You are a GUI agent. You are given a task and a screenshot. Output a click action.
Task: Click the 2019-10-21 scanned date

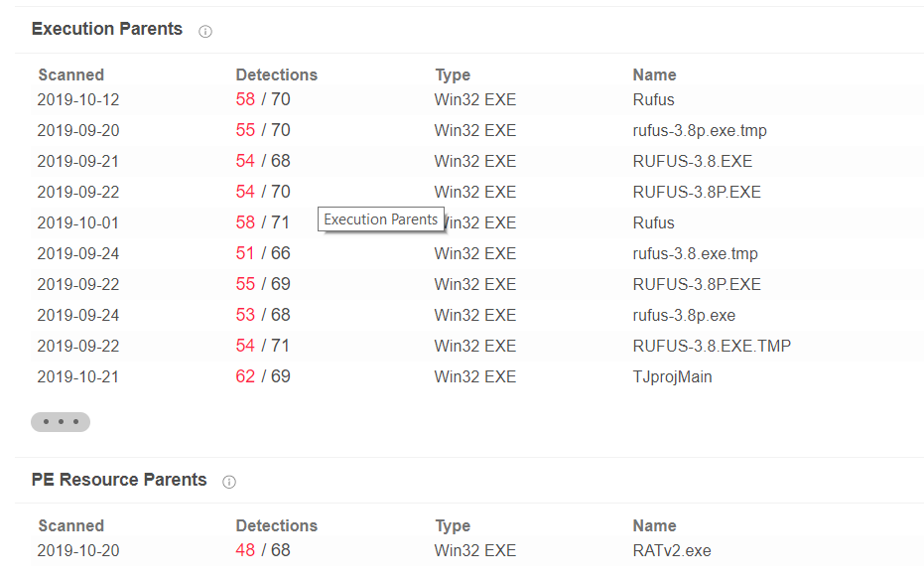coord(77,376)
